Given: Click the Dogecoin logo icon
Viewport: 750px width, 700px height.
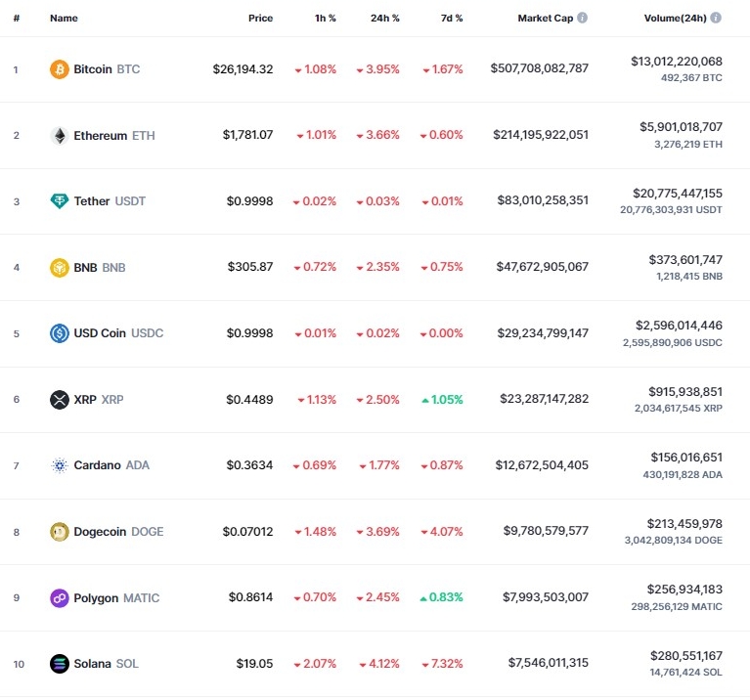Looking at the screenshot, I should coord(60,532).
